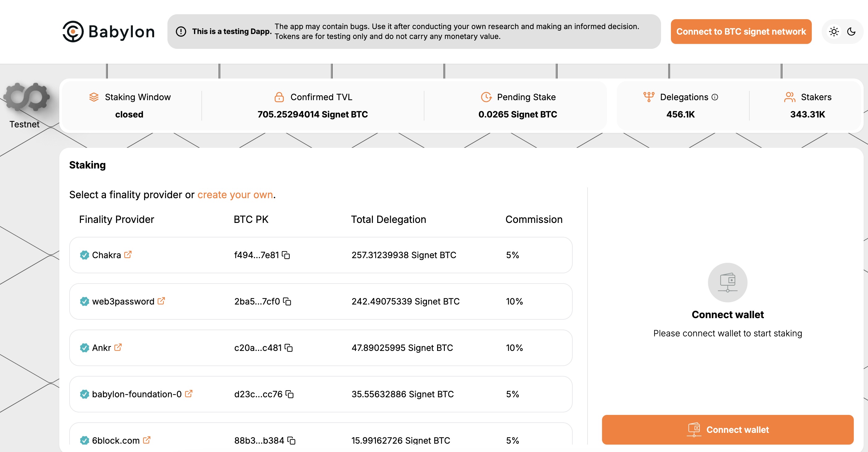
Task: Copy Ankr BTC PK c20a...c481
Action: [x=289, y=348]
